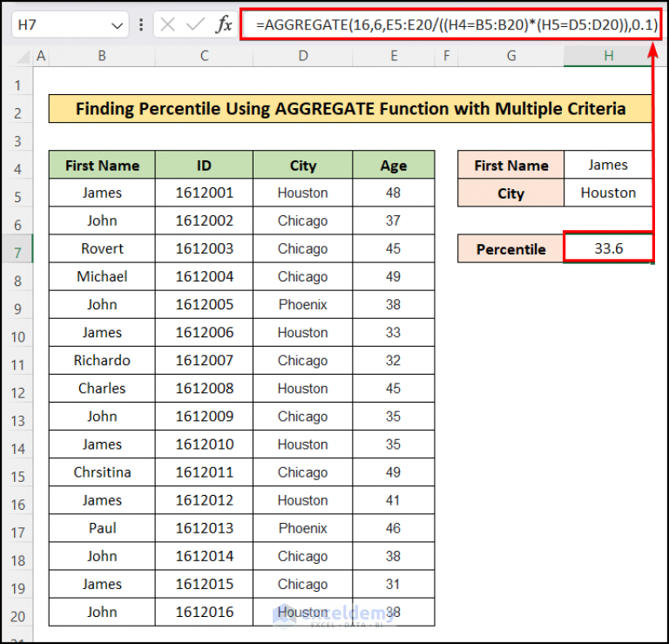Click the Name Box showing H7
The image size is (669, 644).
coord(71,24)
